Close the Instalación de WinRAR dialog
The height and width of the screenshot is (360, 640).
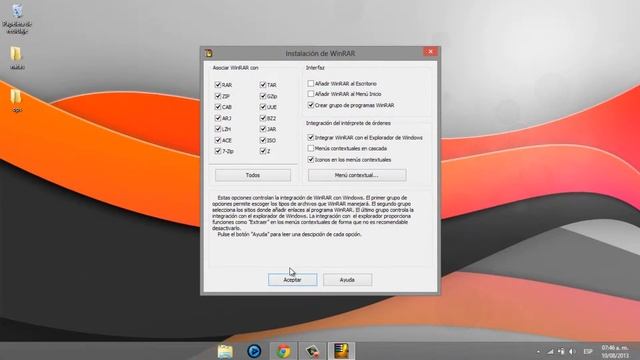pos(430,51)
